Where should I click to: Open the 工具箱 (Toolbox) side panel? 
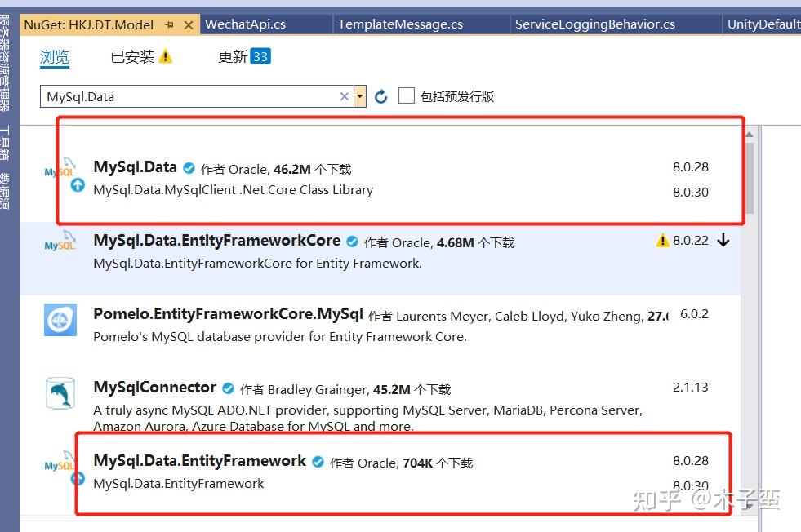point(5,143)
